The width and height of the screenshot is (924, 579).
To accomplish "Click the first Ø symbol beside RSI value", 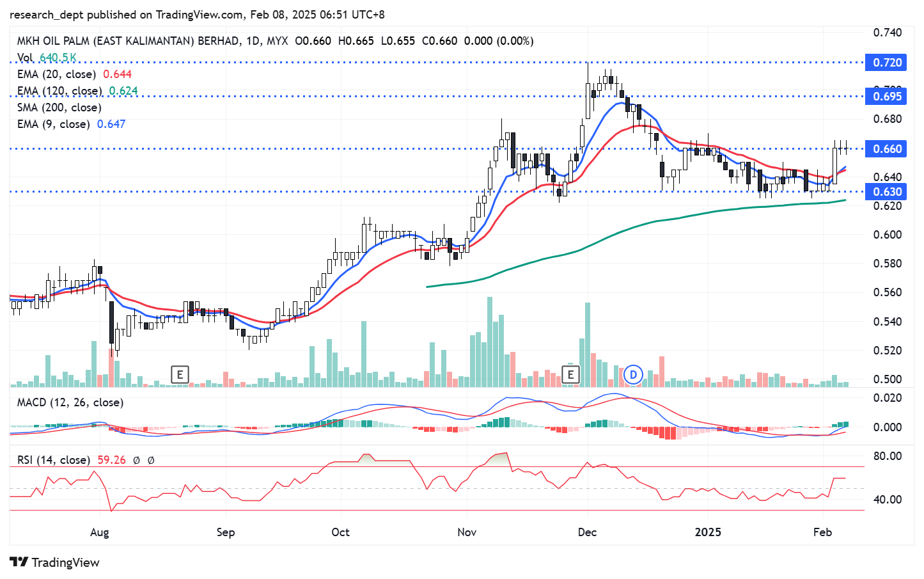I will 136,460.
